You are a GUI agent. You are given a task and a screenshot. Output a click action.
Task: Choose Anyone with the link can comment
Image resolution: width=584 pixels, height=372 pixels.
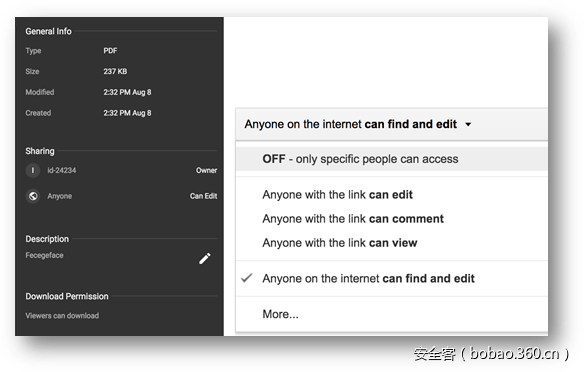(x=353, y=219)
